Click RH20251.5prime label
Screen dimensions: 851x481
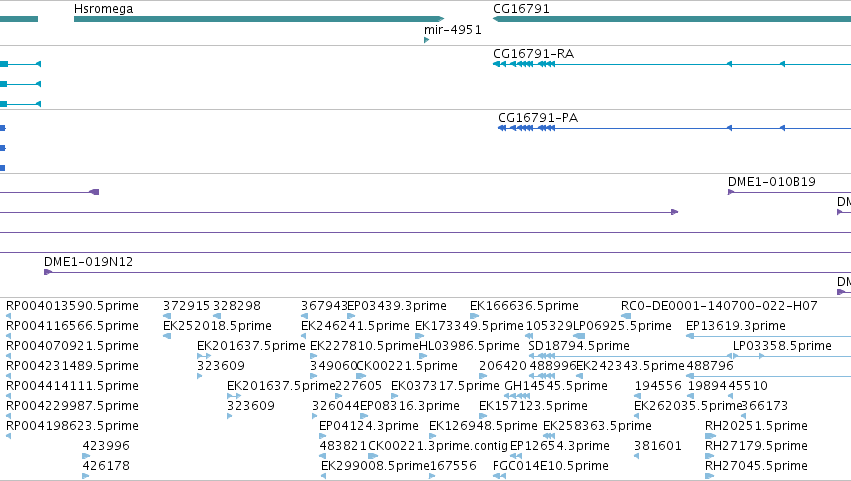tap(756, 426)
